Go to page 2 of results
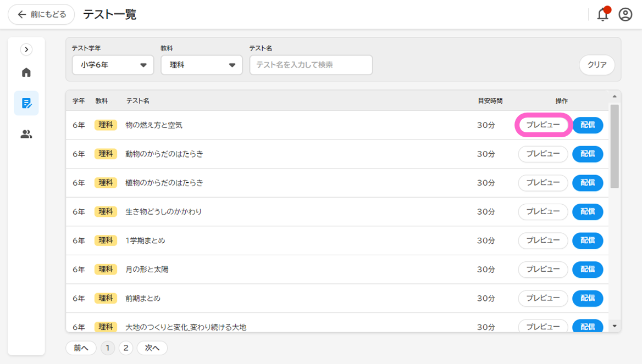Screen dimensions: 642x364 (126, 348)
